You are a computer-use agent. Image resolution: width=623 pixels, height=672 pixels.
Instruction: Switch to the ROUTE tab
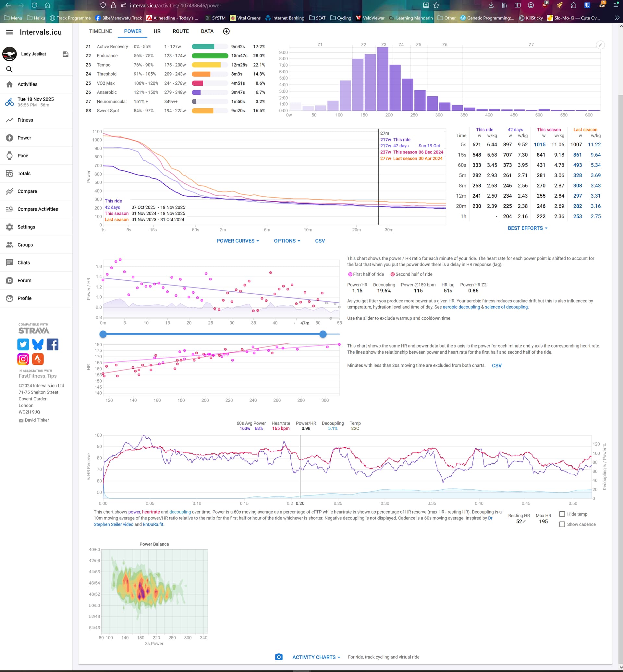(x=181, y=31)
